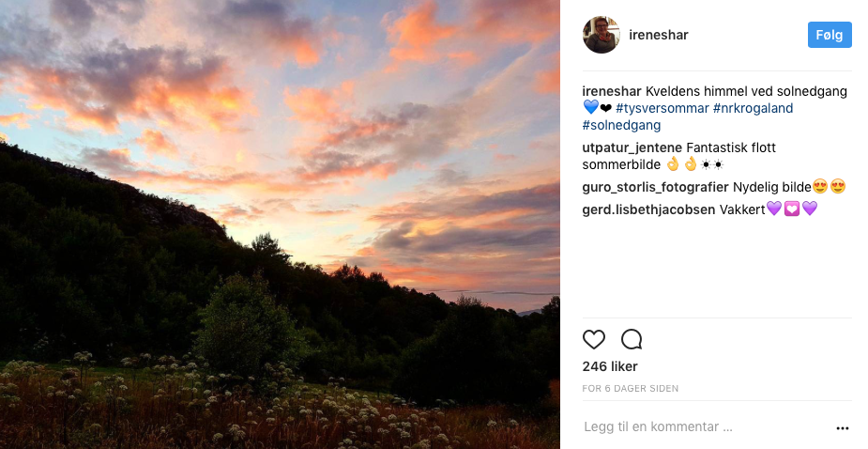The image size is (868, 449).
Task: Click the 'For 6 dager siden' timestamp
Action: (x=630, y=388)
